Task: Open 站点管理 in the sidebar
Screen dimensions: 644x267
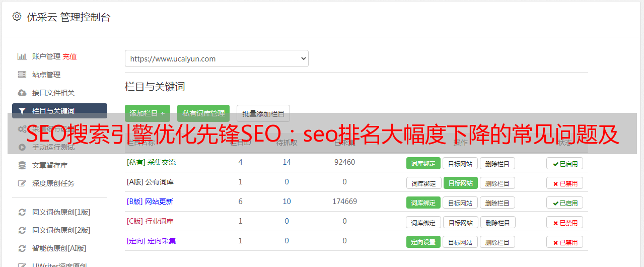Action: 46,75
